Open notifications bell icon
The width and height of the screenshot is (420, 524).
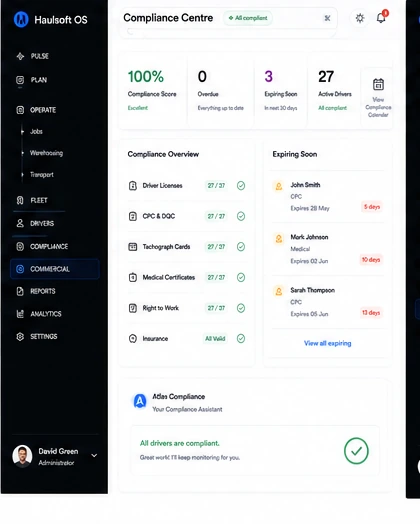click(381, 18)
